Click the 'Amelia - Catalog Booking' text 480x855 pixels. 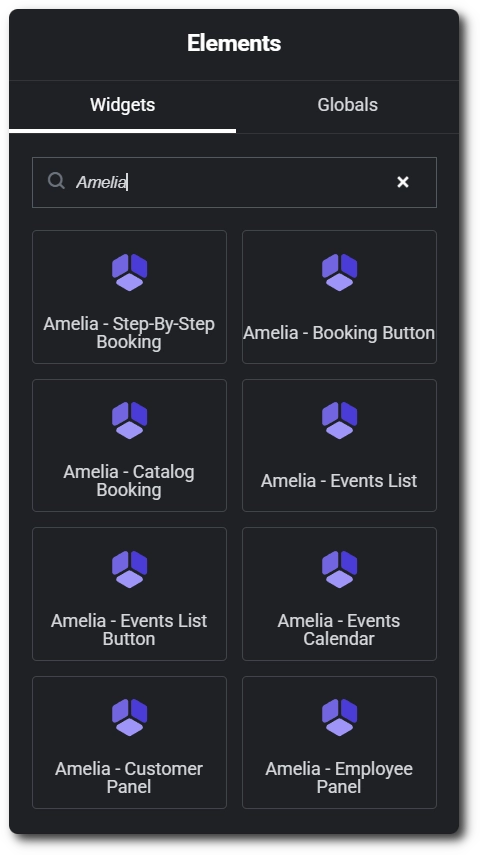[129, 481]
